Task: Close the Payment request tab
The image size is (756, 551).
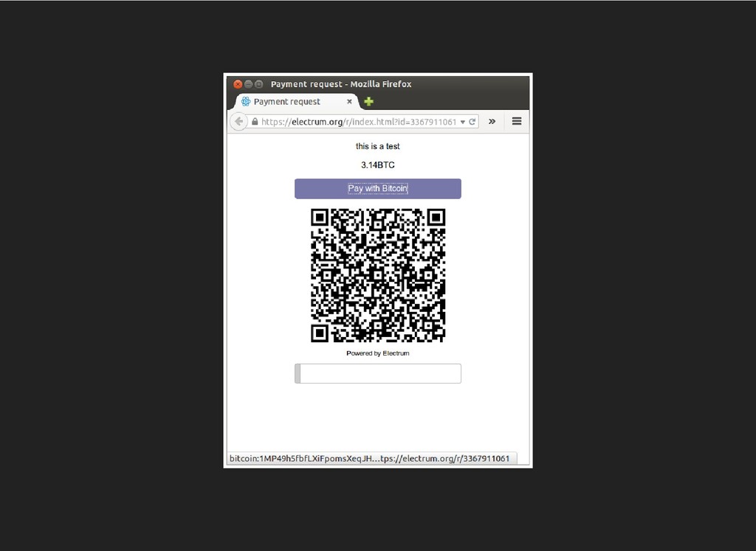Action: pos(349,102)
